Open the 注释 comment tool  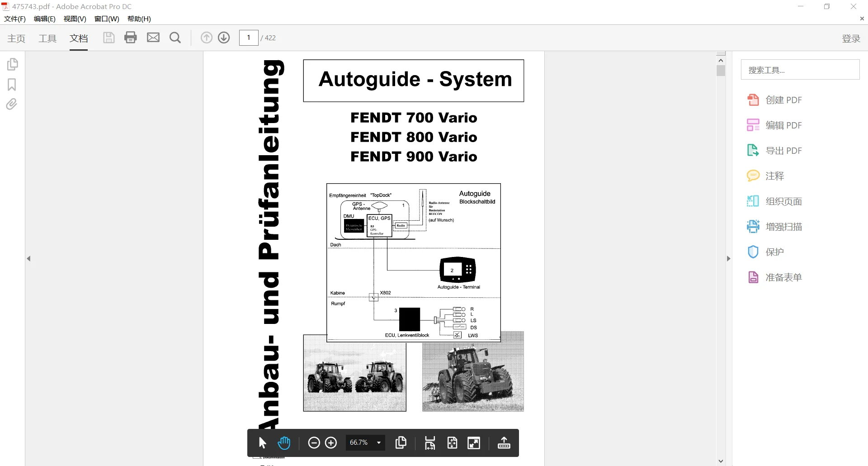(774, 176)
